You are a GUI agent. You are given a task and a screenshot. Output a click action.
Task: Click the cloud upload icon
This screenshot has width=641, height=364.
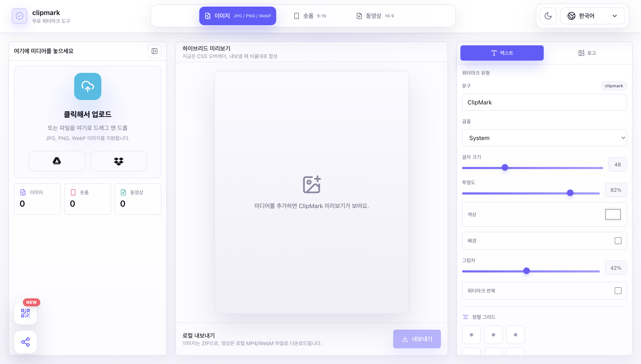pyautogui.click(x=88, y=86)
